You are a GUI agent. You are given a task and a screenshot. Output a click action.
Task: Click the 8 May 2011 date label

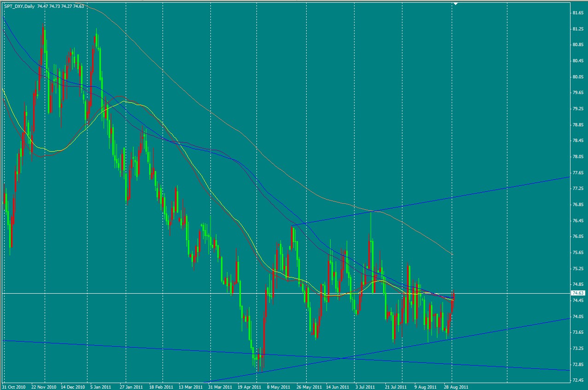point(279,387)
